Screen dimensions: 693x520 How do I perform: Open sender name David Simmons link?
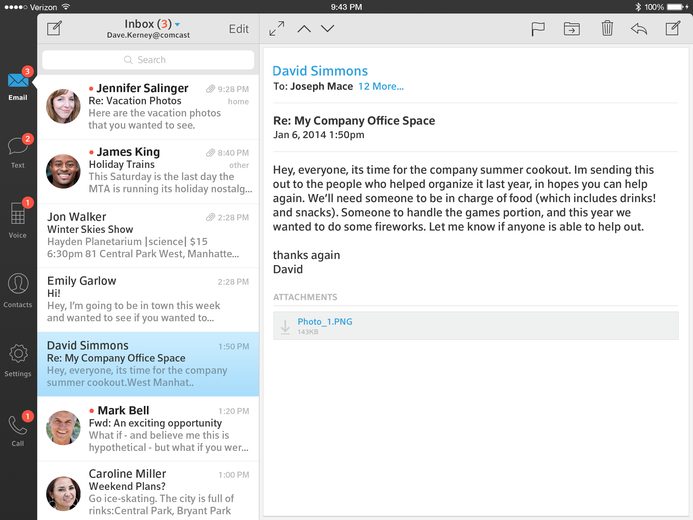[320, 71]
